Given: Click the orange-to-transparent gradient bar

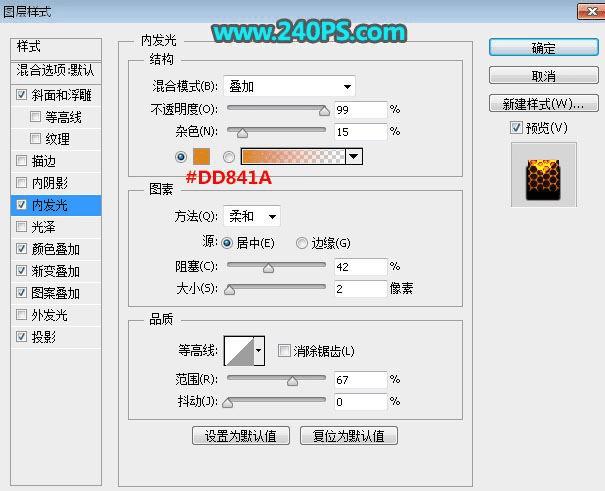Looking at the screenshot, I should (x=293, y=157).
